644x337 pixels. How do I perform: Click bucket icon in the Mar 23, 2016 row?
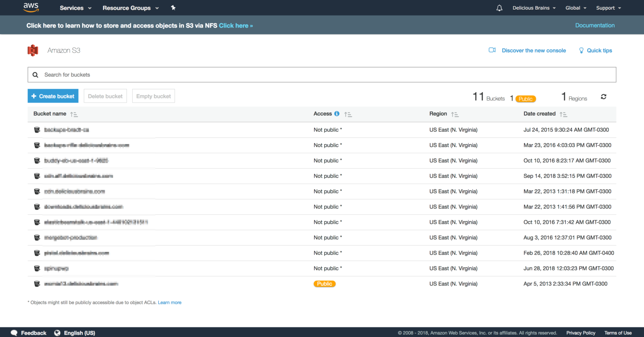click(x=37, y=145)
